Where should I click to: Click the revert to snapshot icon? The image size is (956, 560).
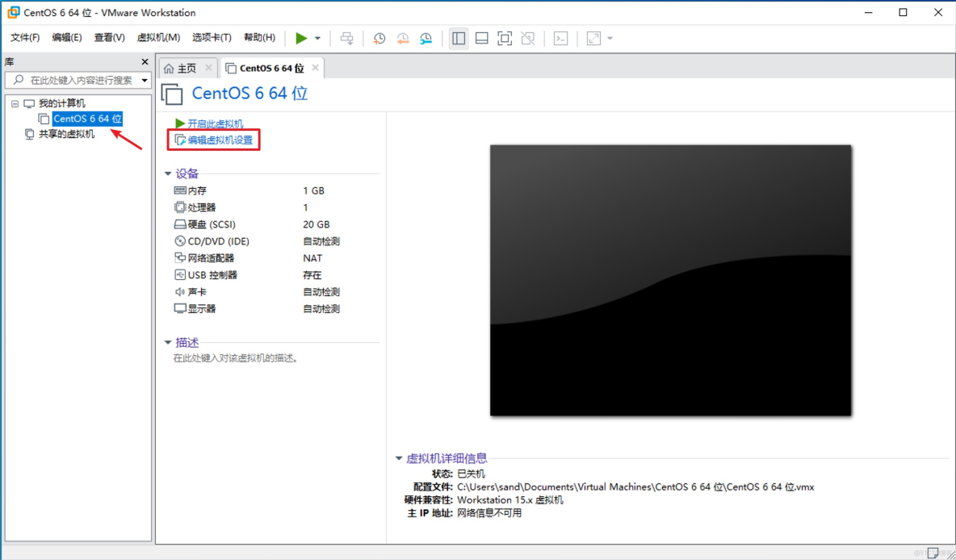(x=402, y=39)
